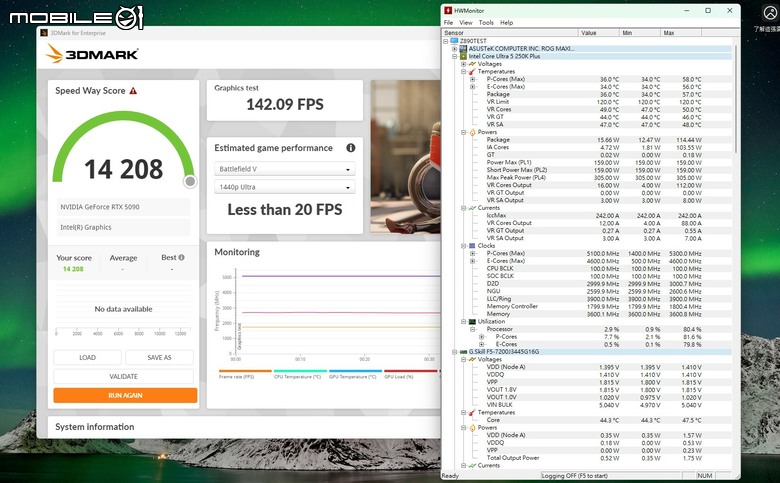The image size is (780, 483).
Task: Select the G.Skill F5-7200J3445G16G memory icon
Action: 463,352
